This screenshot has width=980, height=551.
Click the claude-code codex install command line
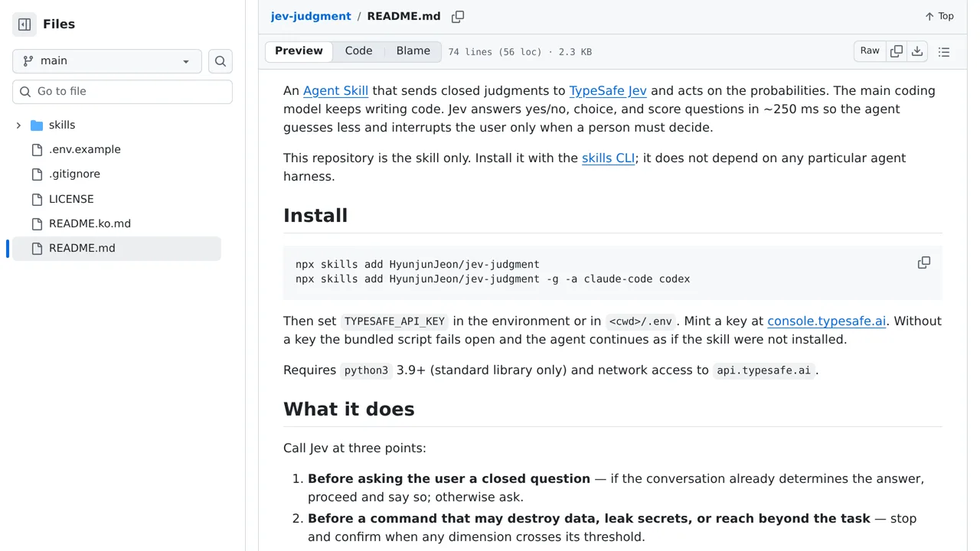[492, 279]
